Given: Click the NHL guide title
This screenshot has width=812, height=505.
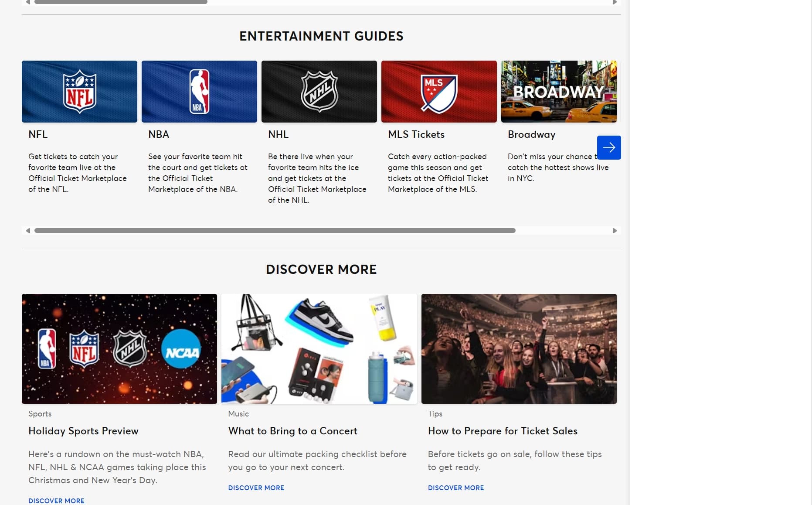Looking at the screenshot, I should point(278,134).
